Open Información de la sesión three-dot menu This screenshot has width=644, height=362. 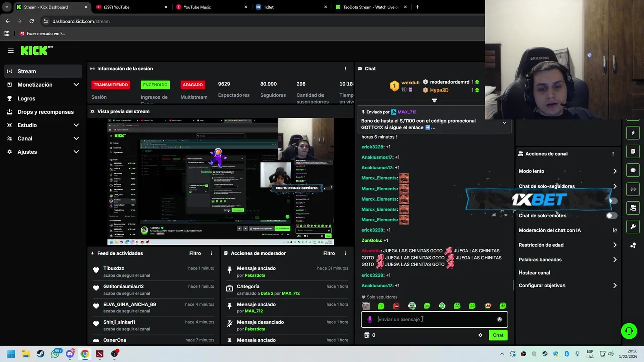345,69
